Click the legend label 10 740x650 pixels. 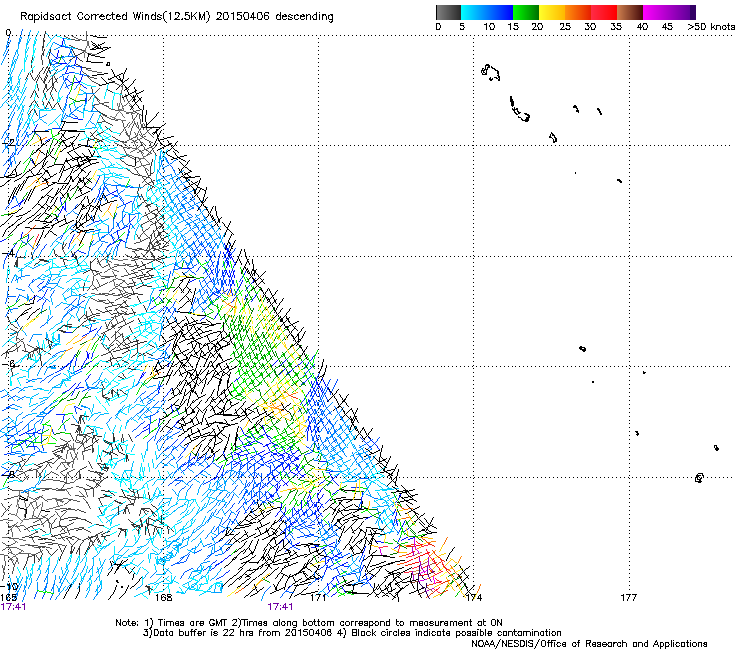pyautogui.click(x=489, y=27)
